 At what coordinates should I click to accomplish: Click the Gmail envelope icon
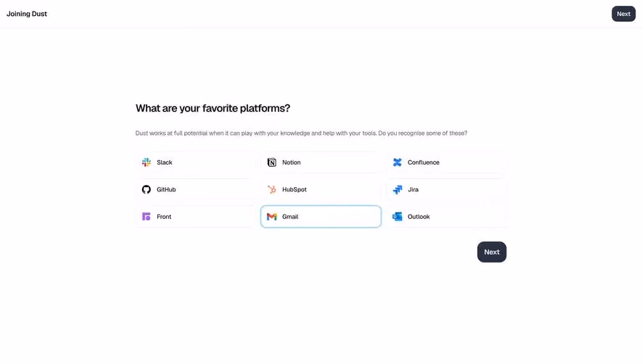pos(271,216)
